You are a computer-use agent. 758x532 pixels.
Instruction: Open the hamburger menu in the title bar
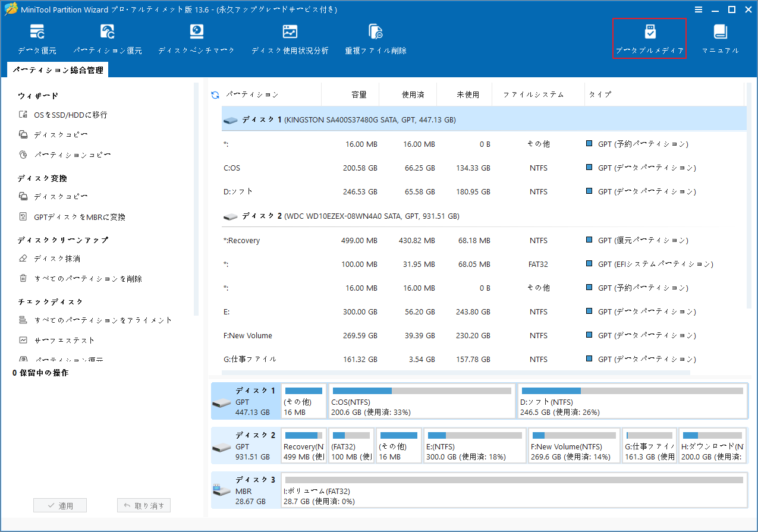(699, 10)
